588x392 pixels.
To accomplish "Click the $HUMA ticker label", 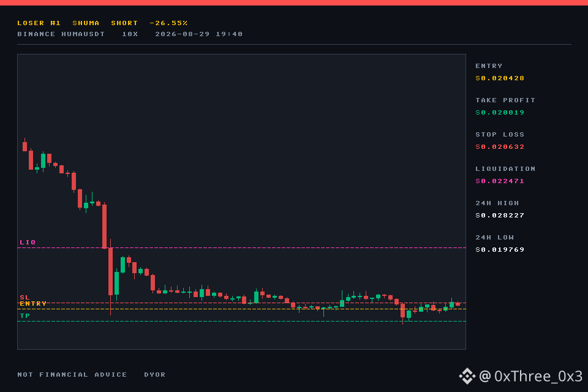I will tap(86, 23).
